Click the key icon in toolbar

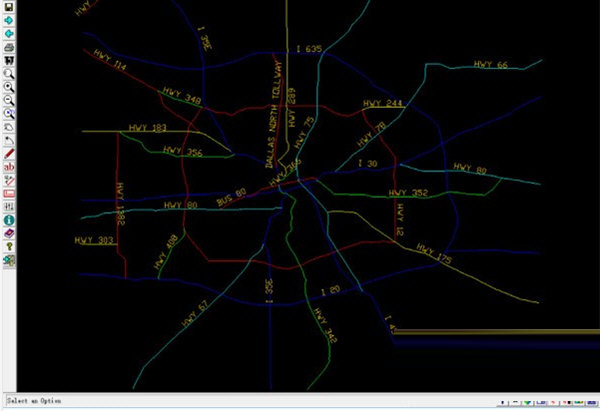(9, 246)
